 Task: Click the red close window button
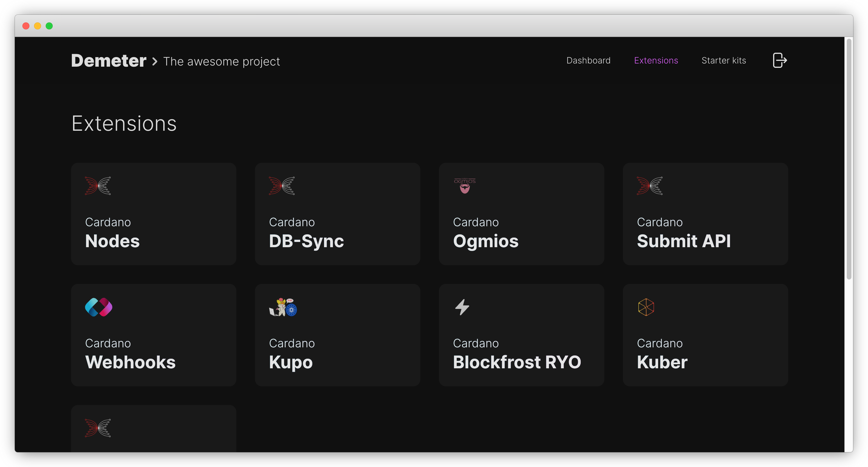click(26, 26)
